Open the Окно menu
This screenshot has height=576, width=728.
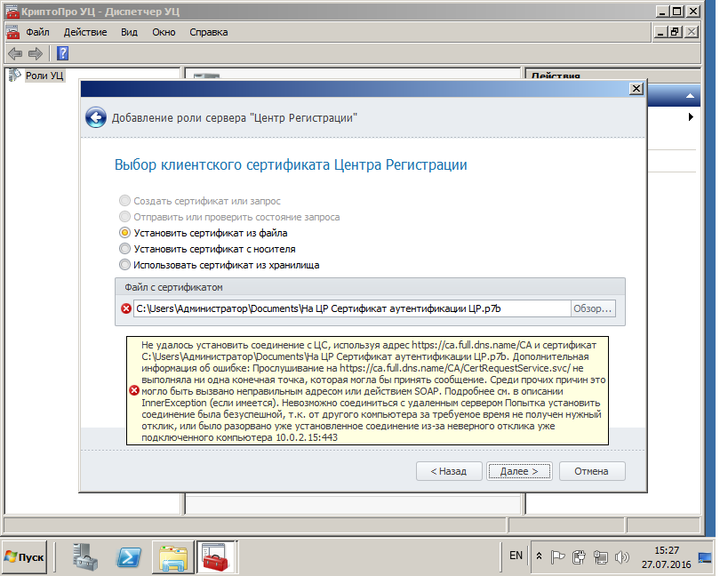click(164, 32)
